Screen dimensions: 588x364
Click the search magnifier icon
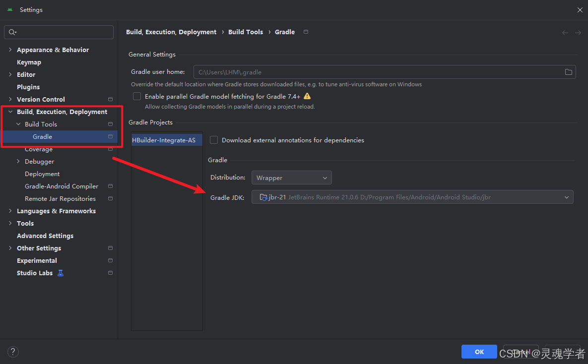tap(12, 32)
